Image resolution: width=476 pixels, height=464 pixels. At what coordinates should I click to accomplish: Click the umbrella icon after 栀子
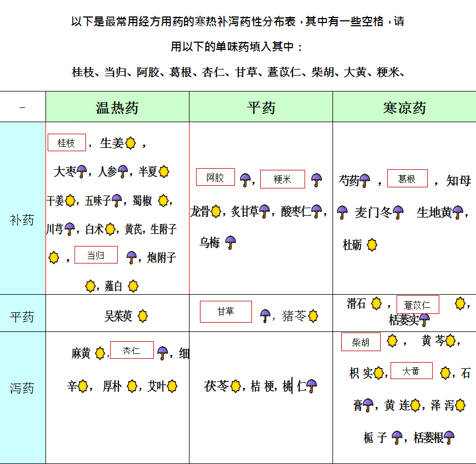pyautogui.click(x=397, y=438)
